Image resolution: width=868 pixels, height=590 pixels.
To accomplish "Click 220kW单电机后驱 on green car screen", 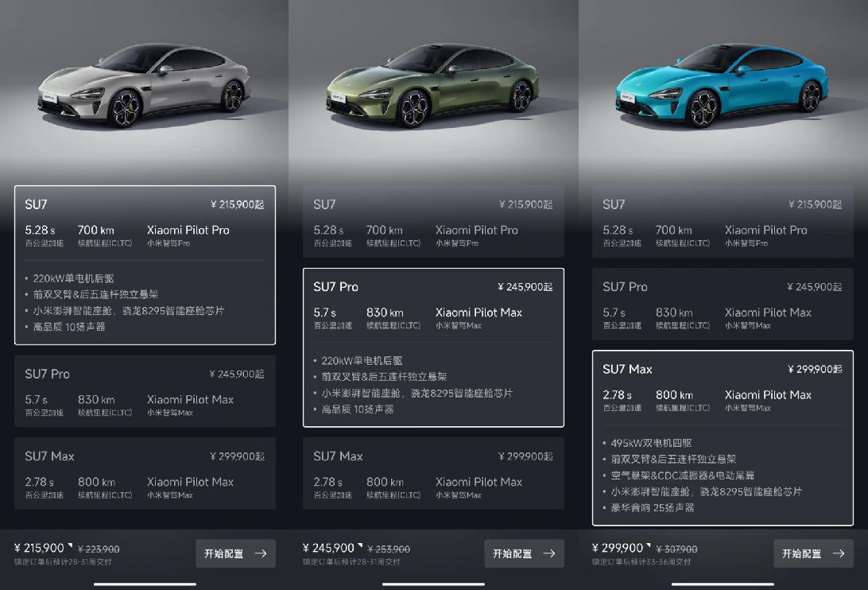I will [x=362, y=361].
